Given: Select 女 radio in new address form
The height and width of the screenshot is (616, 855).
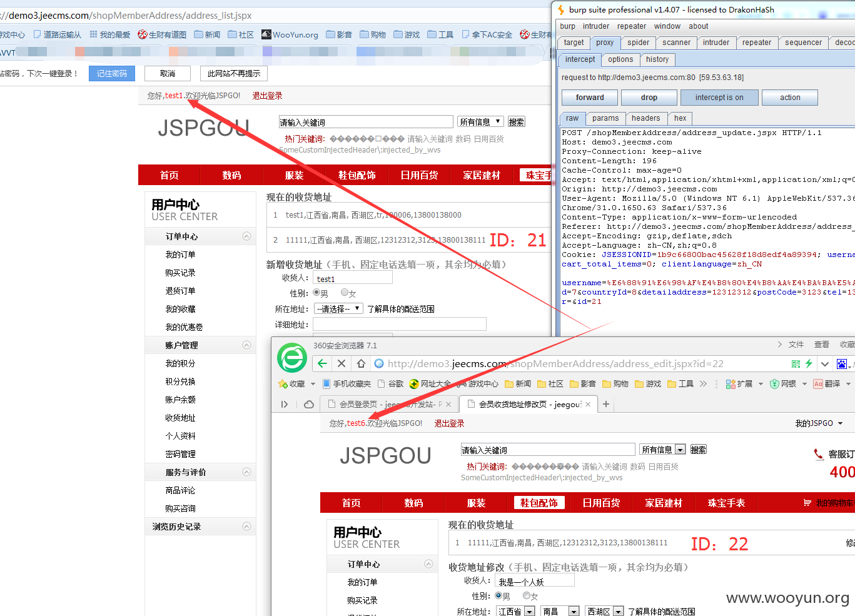Looking at the screenshot, I should point(344,293).
